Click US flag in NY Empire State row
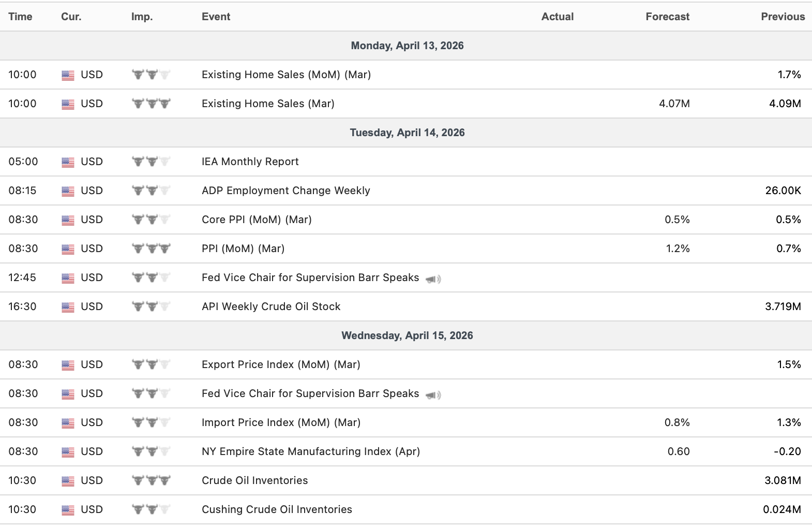The height and width of the screenshot is (527, 812). click(x=68, y=452)
